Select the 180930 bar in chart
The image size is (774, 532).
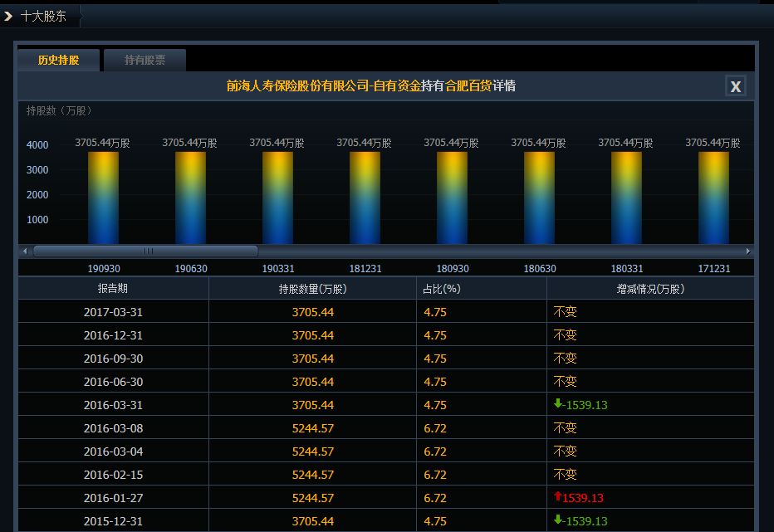pyautogui.click(x=452, y=198)
